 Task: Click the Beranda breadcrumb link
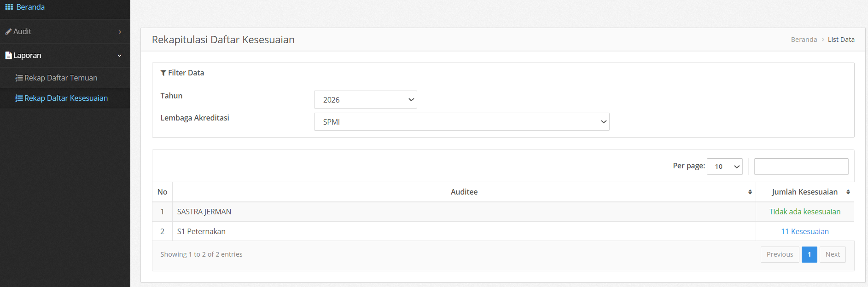click(804, 40)
